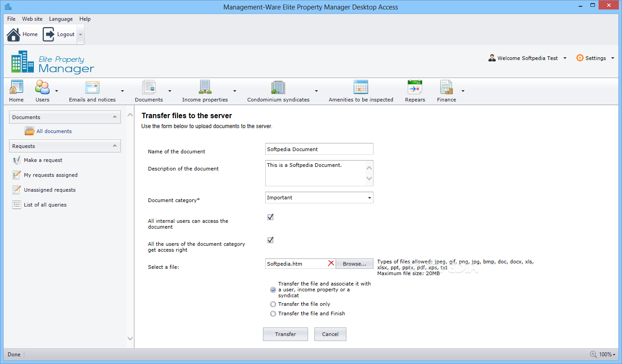The width and height of the screenshot is (622, 364).
Task: Open the Make a request link
Action: (x=43, y=160)
